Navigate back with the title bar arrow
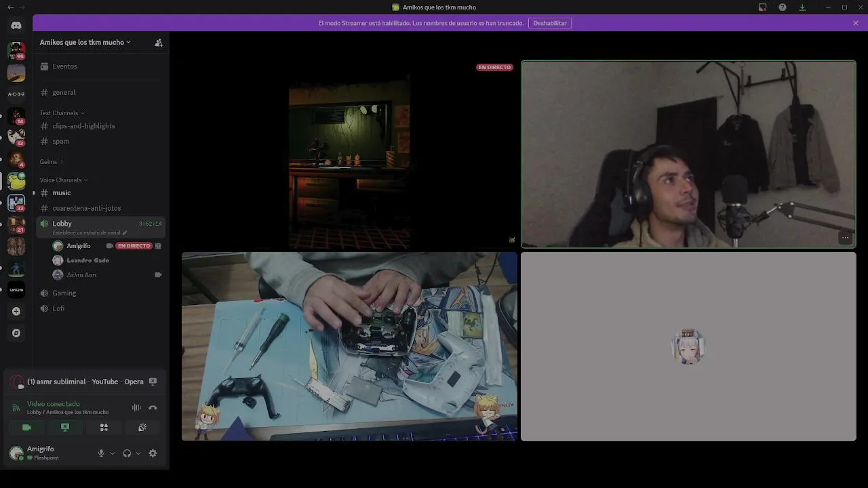Image resolution: width=868 pixels, height=488 pixels. point(10,7)
